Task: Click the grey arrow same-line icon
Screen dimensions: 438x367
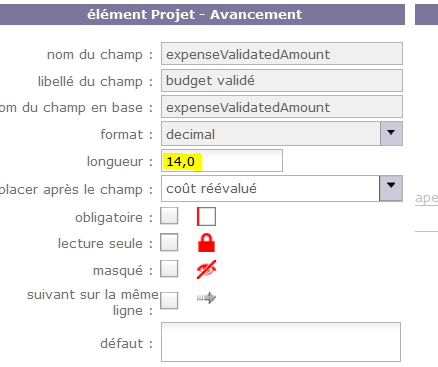Action: pyautogui.click(x=206, y=297)
